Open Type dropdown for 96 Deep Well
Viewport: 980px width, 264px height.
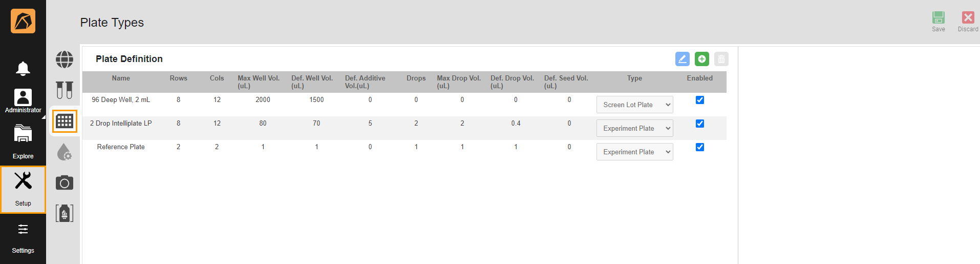coord(635,105)
